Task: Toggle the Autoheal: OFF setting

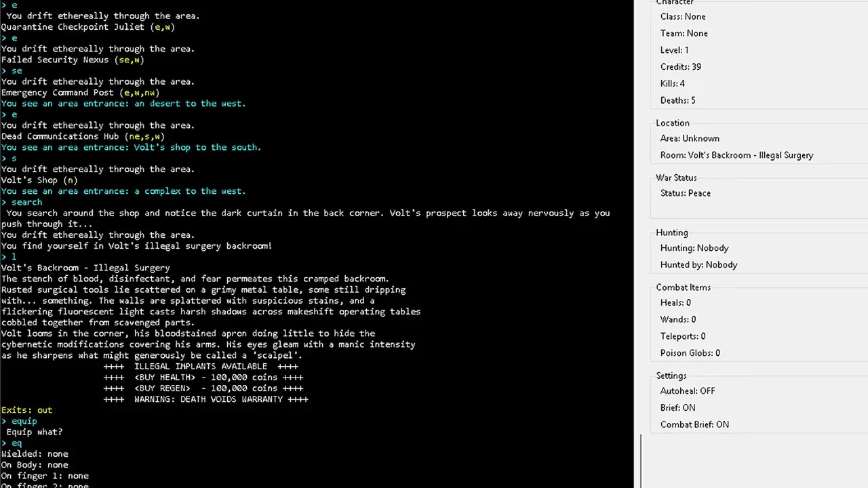Action: [x=688, y=391]
